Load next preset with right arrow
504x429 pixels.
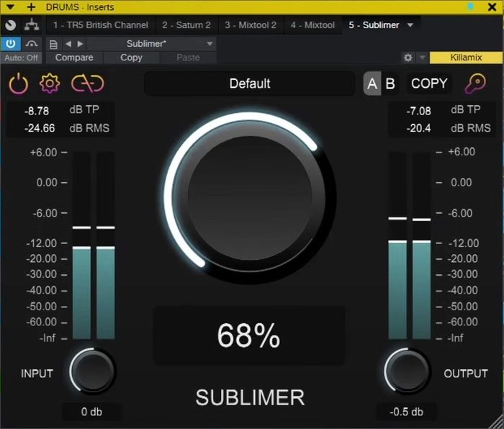[81, 44]
